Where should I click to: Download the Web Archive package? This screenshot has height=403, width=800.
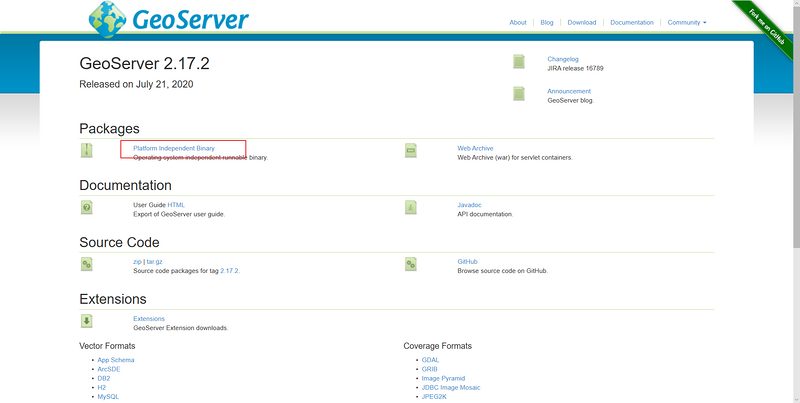point(475,148)
